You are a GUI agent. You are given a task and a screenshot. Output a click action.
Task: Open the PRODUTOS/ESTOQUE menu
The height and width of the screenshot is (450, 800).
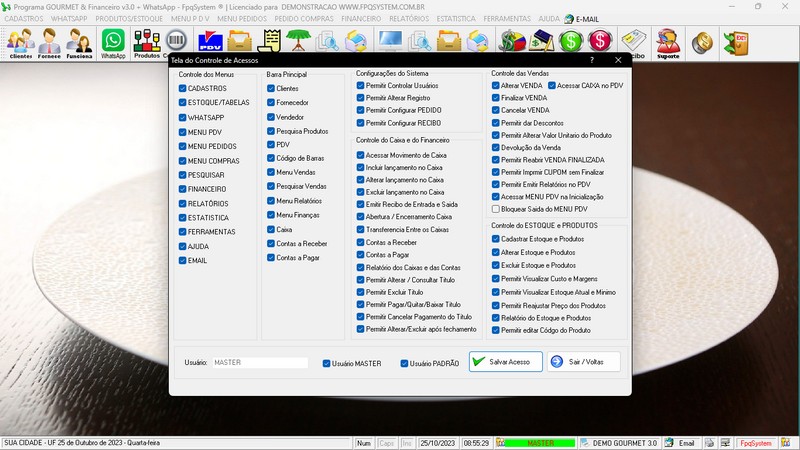[129, 19]
